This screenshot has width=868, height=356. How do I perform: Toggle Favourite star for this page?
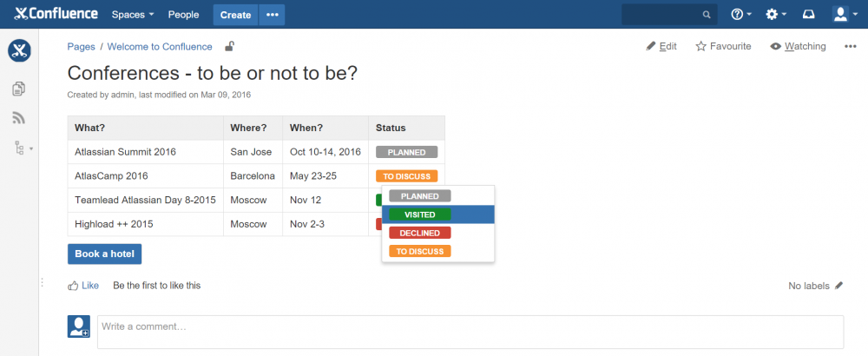pyautogui.click(x=723, y=47)
